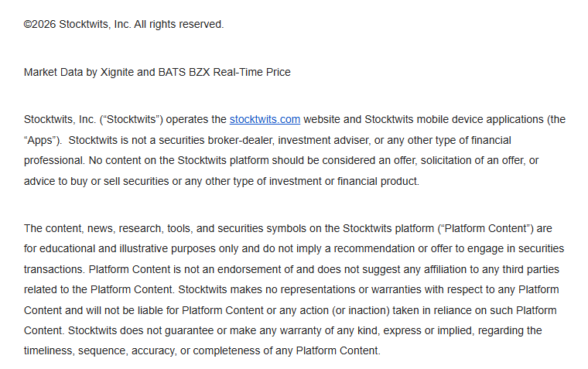Click the Market Data by Xignite line
588x369 pixels.
157,72
